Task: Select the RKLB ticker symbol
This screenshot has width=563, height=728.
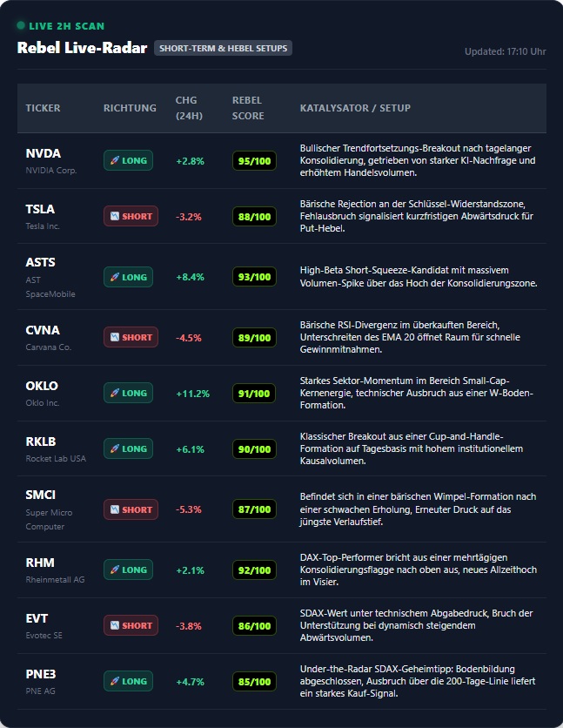Action: (41, 442)
